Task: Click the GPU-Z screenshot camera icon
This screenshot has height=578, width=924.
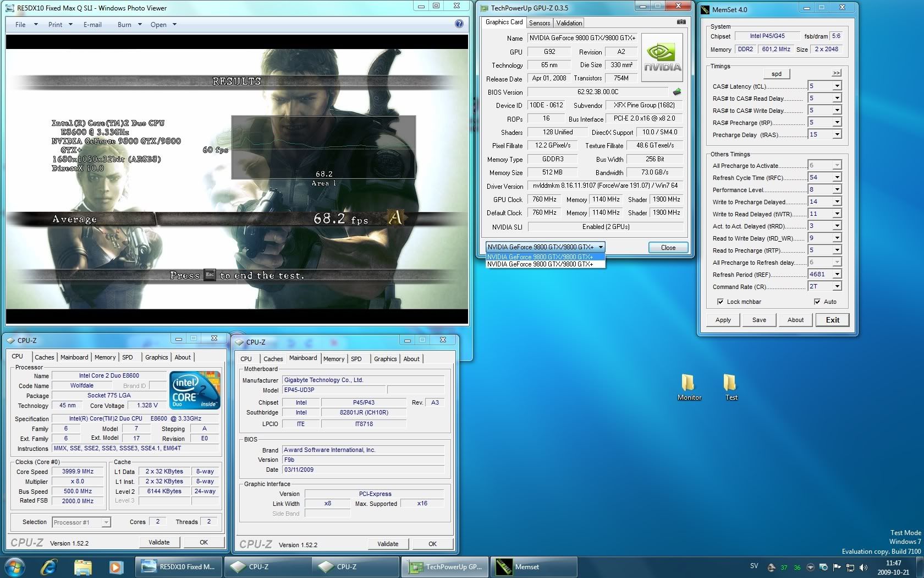Action: tap(681, 22)
